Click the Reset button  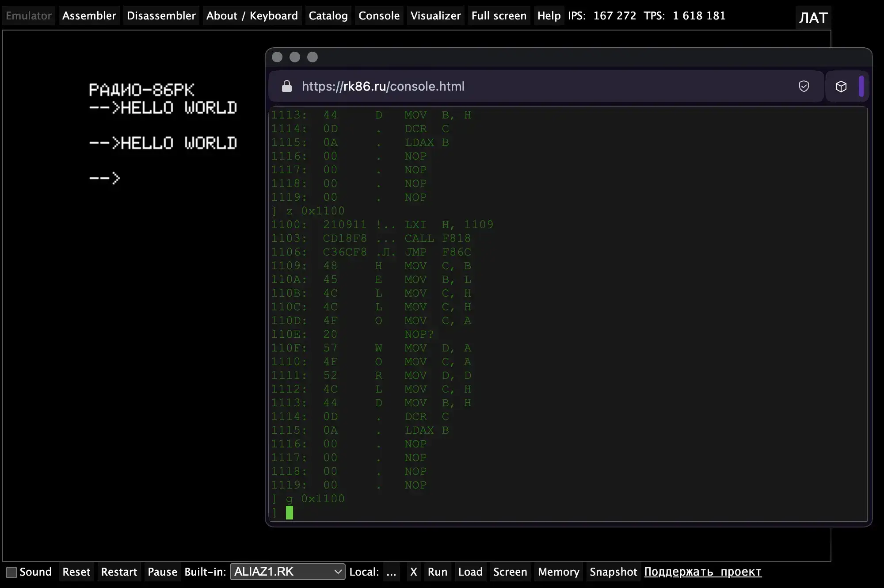[76, 572]
